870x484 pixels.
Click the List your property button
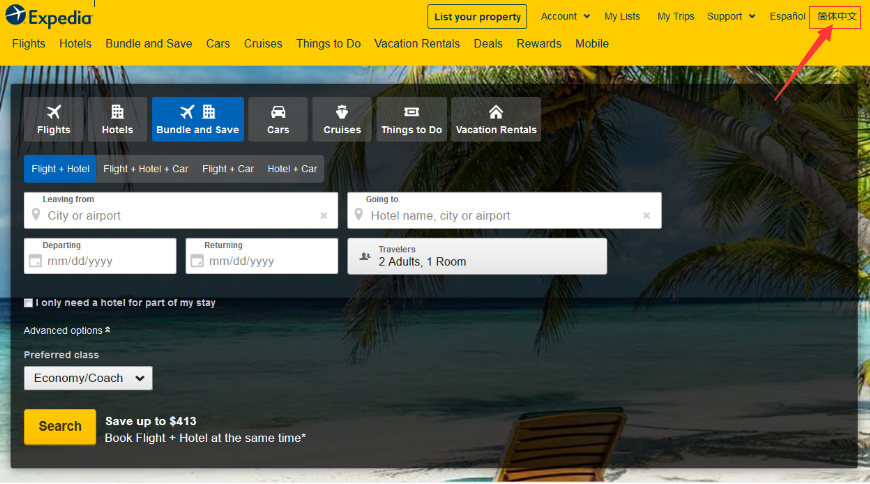(477, 17)
